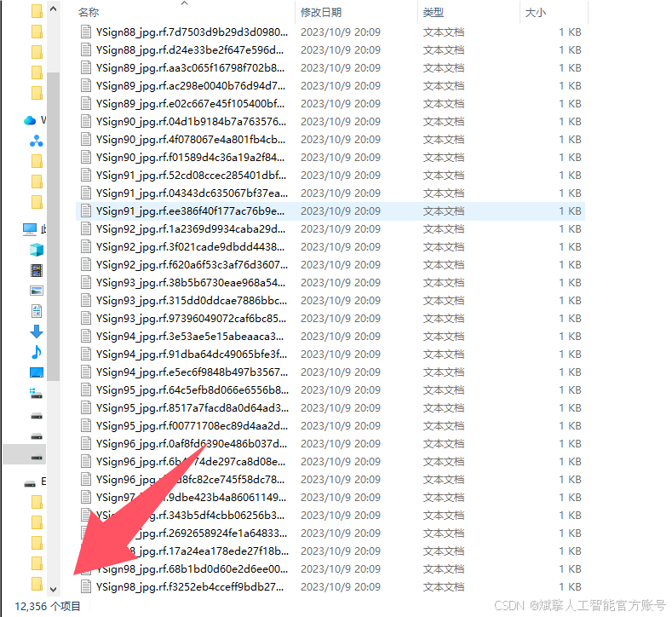Click file icon of YSign98_jpg.rf.f3252eb4cceff9bdb27
The height and width of the screenshot is (617, 672).
coord(86,586)
